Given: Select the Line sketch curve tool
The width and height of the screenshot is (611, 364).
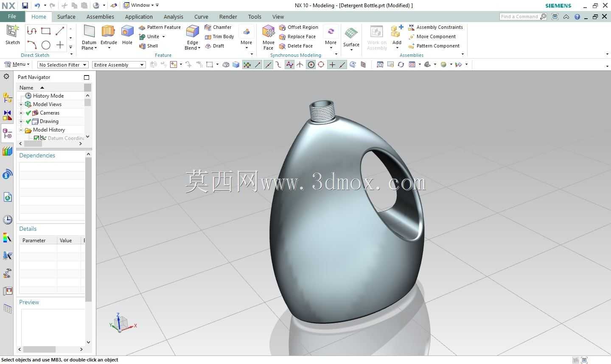Looking at the screenshot, I should click(x=60, y=31).
